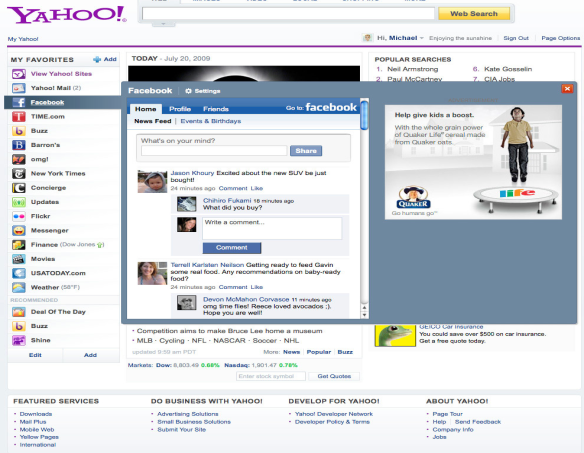This screenshot has height=453, width=584.
Task: Click the Movies clapperboard icon
Action: 19,259
